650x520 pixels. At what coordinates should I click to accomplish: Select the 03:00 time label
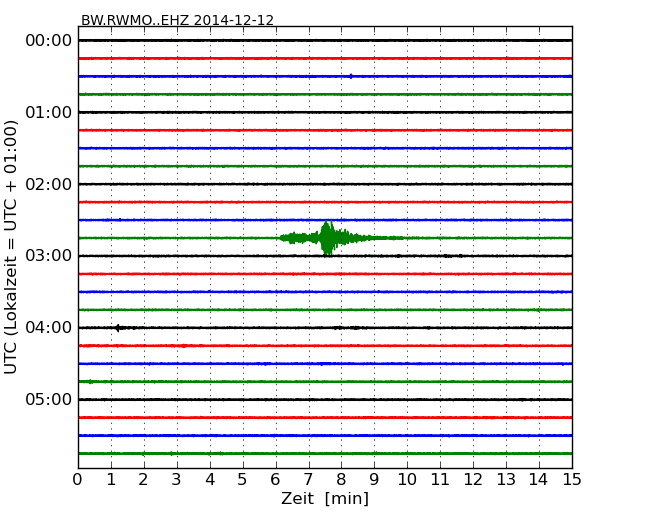49,256
